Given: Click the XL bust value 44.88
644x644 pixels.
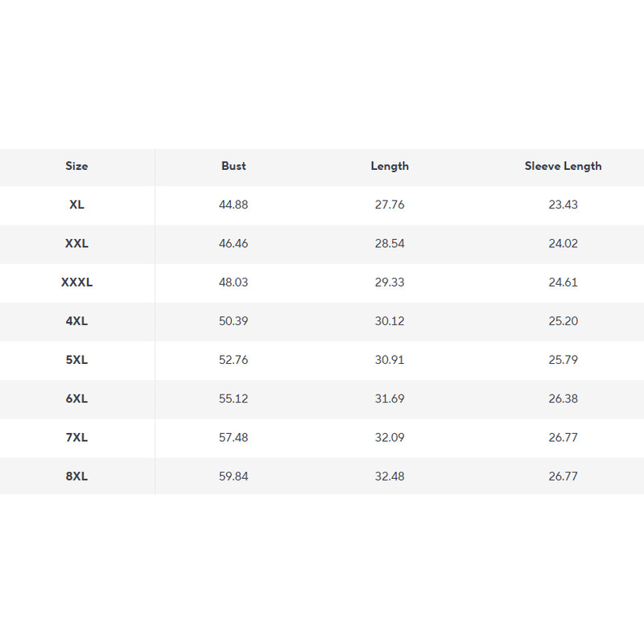Looking at the screenshot, I should point(233,204).
